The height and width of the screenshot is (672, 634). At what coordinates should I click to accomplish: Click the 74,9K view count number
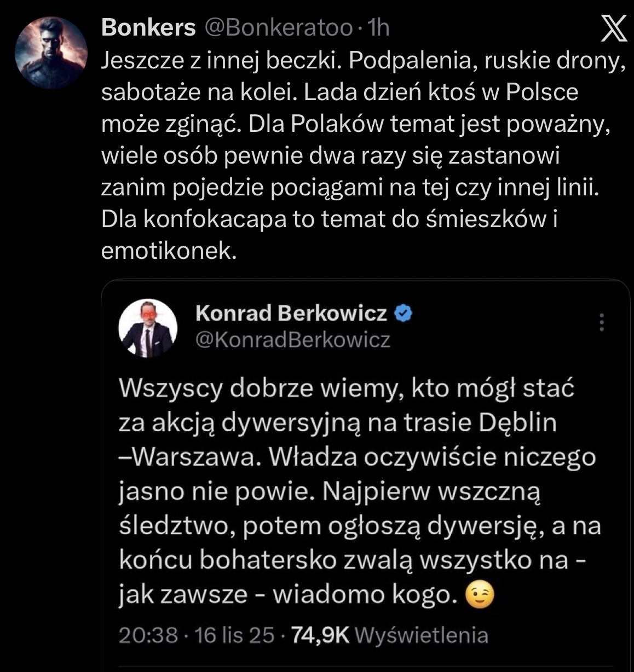[x=320, y=635]
